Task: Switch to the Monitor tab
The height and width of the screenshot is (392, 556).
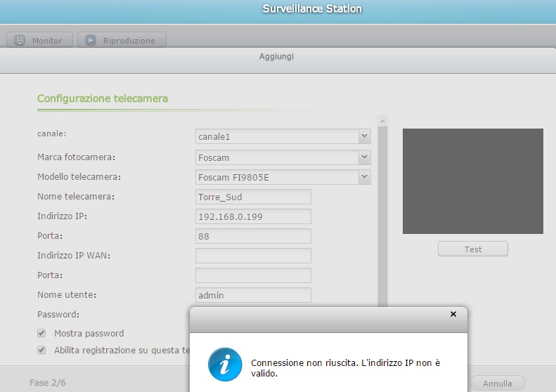Action: (39, 40)
